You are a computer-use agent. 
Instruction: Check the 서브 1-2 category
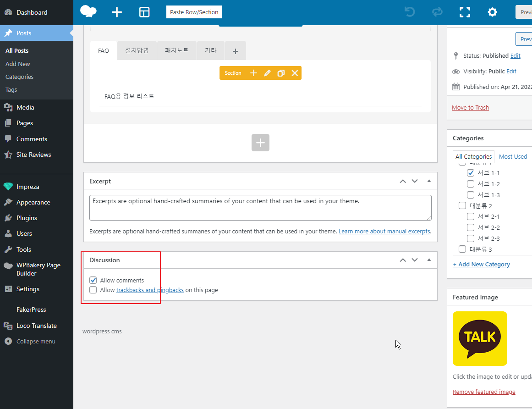click(471, 184)
